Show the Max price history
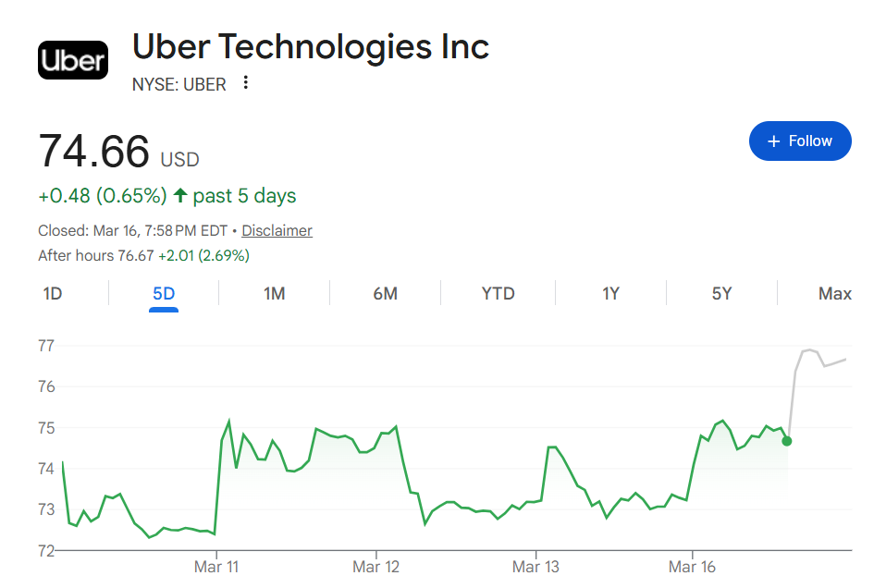 pyautogui.click(x=834, y=294)
